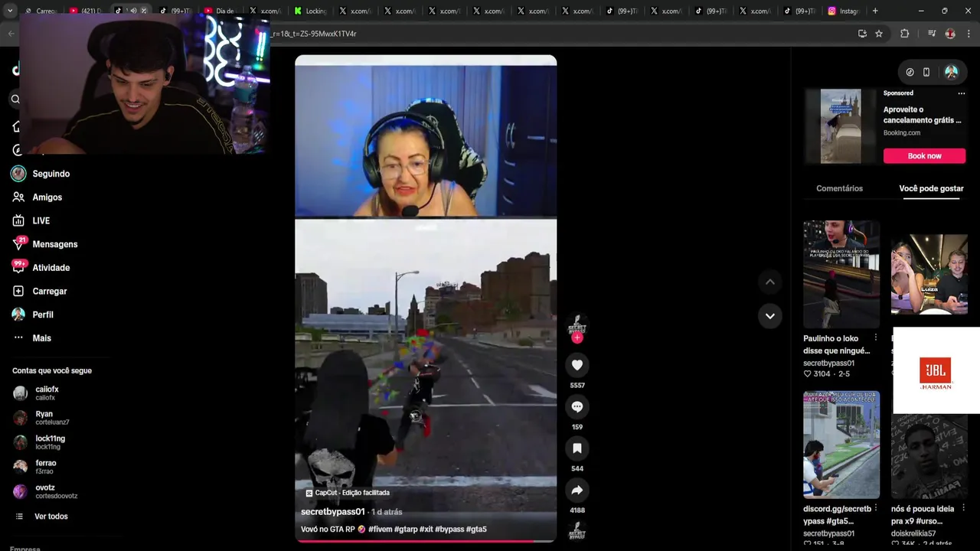
Task: Click the #bypass hashtag
Action: [x=449, y=530]
